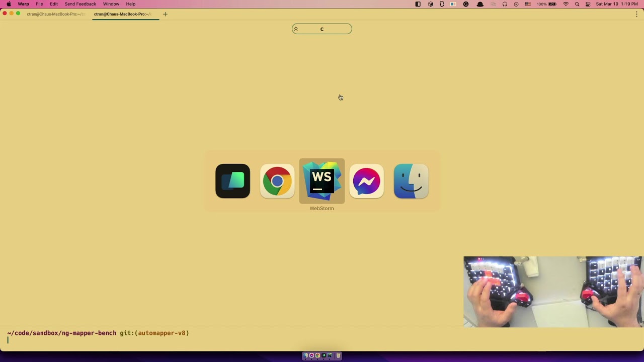Open the Send Feedback menu
Image resolution: width=644 pixels, height=362 pixels.
click(x=80, y=4)
